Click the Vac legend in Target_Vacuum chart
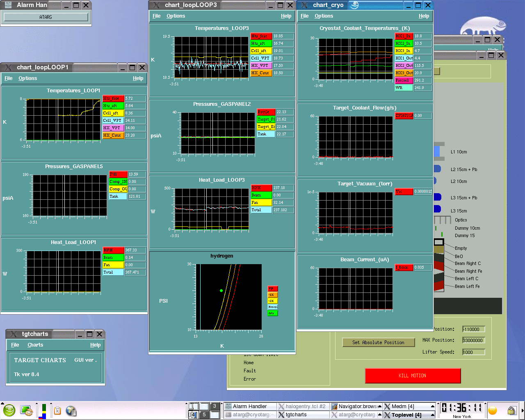525x420 pixels. tap(404, 192)
